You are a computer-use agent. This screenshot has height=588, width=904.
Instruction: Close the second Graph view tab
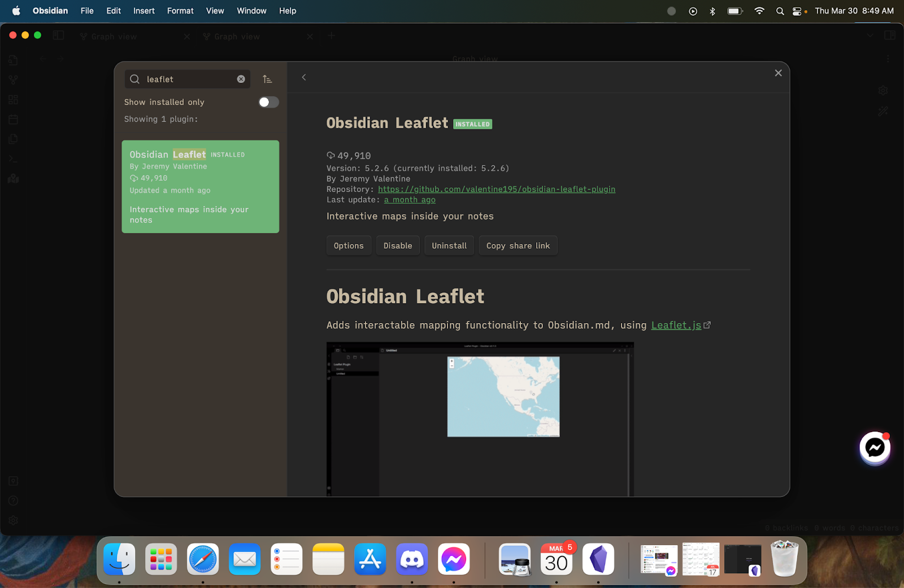(310, 37)
